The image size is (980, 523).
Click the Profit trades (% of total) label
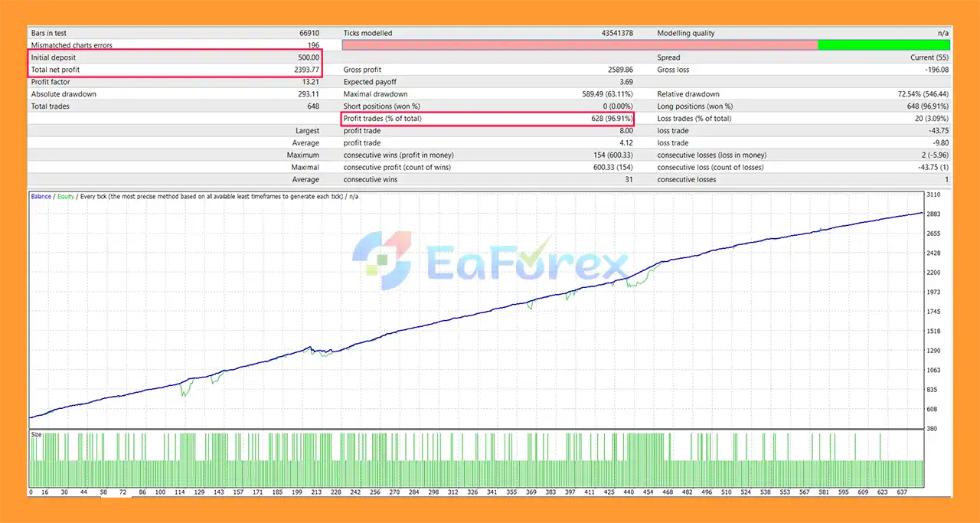(382, 119)
